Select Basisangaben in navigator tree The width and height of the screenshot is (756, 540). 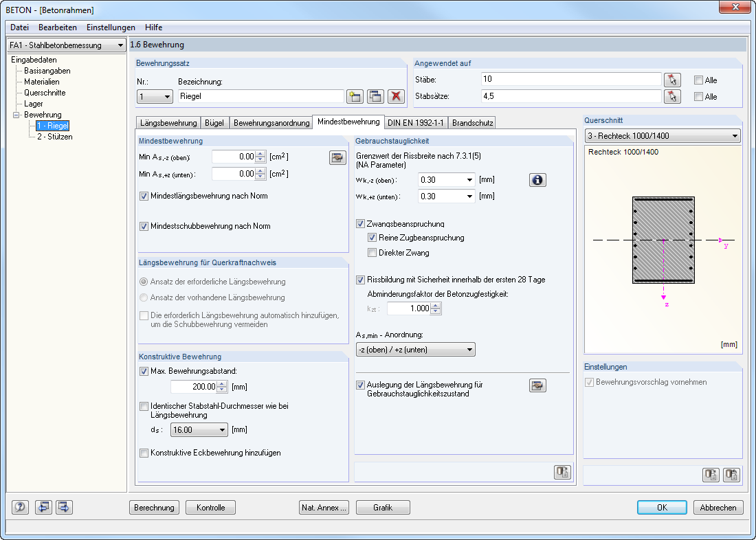(x=47, y=71)
